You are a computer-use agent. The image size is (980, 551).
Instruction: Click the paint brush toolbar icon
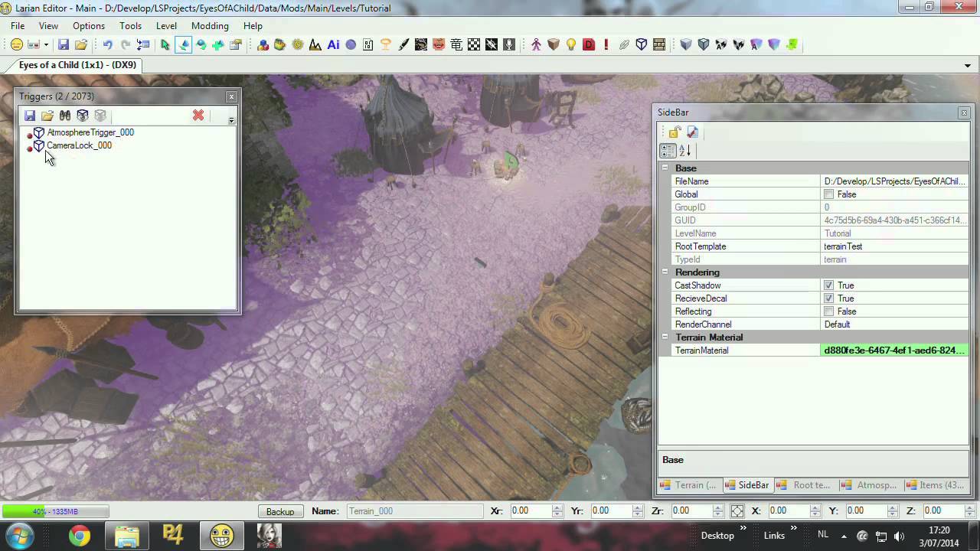(403, 45)
